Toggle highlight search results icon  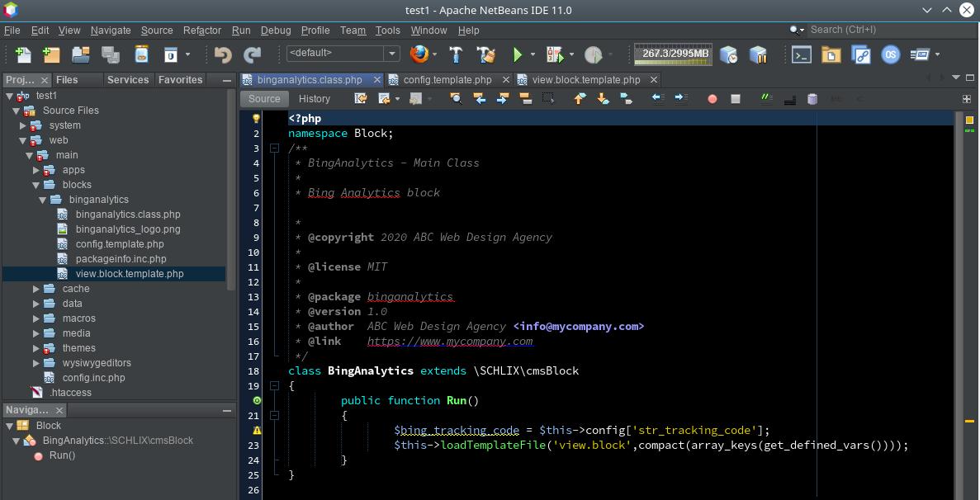click(x=525, y=99)
